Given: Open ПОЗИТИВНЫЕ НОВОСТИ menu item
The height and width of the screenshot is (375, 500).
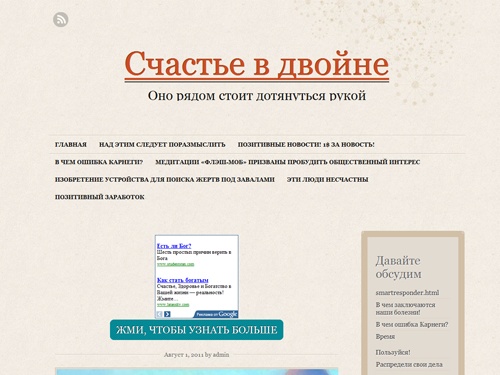Looking at the screenshot, I should coord(306,145).
